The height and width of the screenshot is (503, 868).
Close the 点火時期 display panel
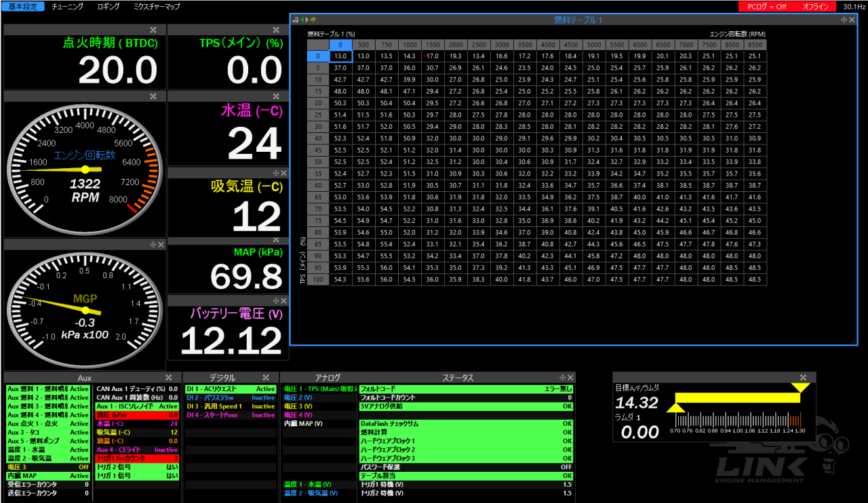153,30
